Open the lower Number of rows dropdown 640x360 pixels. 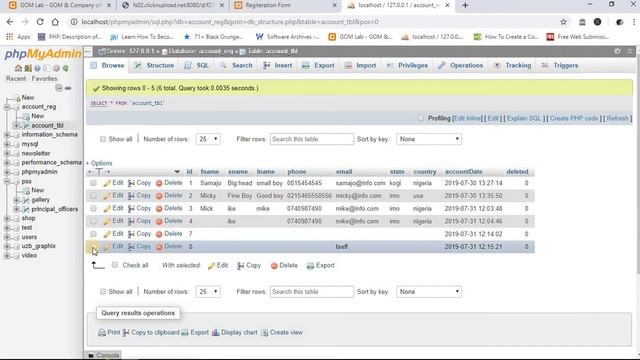tap(208, 292)
